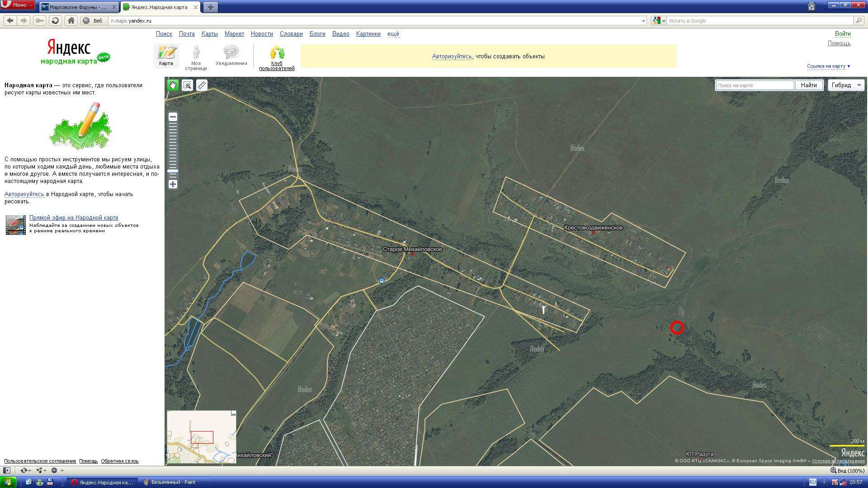Image resolution: width=868 pixels, height=488 pixels.
Task: Click the RU language indicator
Action: pos(812,482)
